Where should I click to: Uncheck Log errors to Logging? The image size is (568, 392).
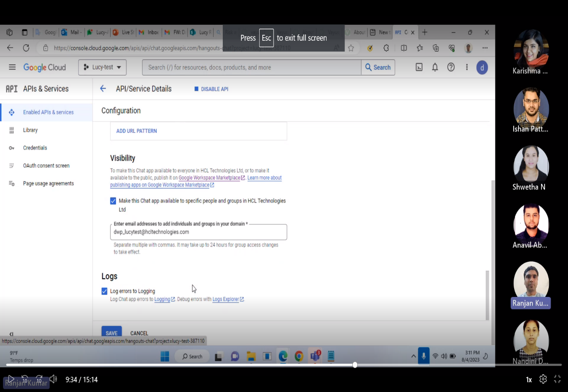[104, 291]
